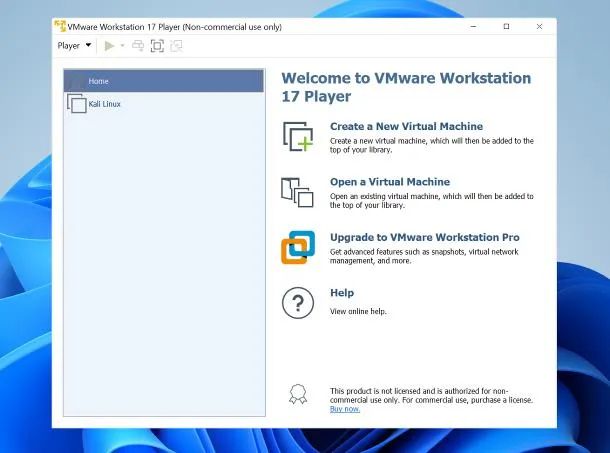This screenshot has height=453, width=610.
Task: Click the 'View online help.' text
Action: pos(358,311)
